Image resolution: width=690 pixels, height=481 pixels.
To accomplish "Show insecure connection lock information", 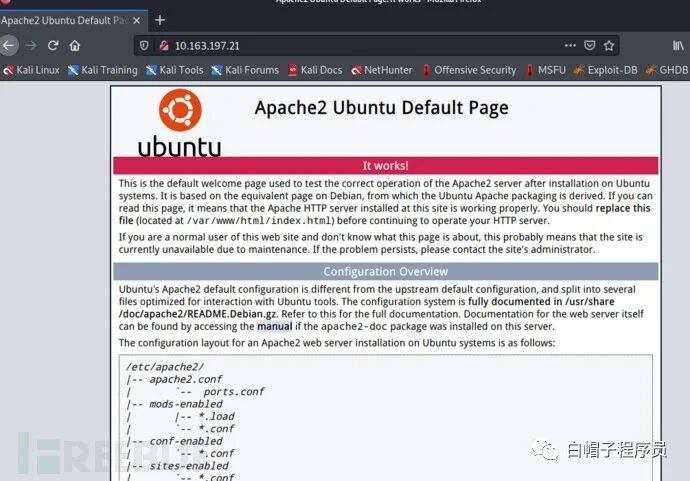I will (x=164, y=45).
